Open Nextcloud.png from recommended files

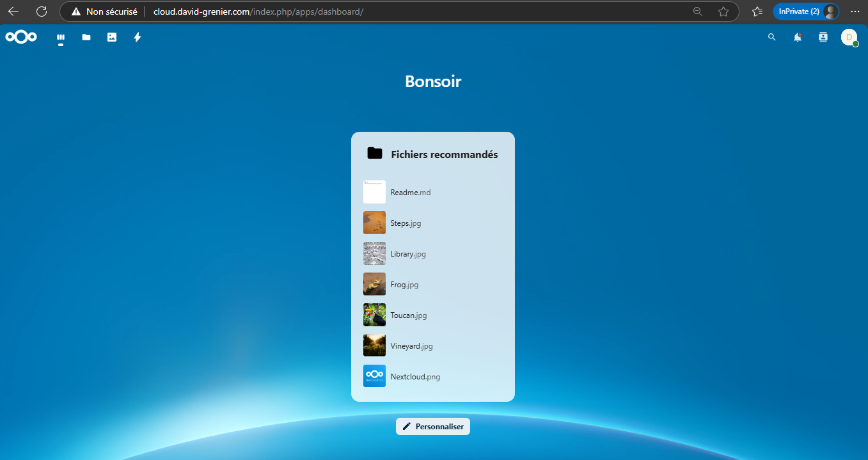(x=433, y=376)
